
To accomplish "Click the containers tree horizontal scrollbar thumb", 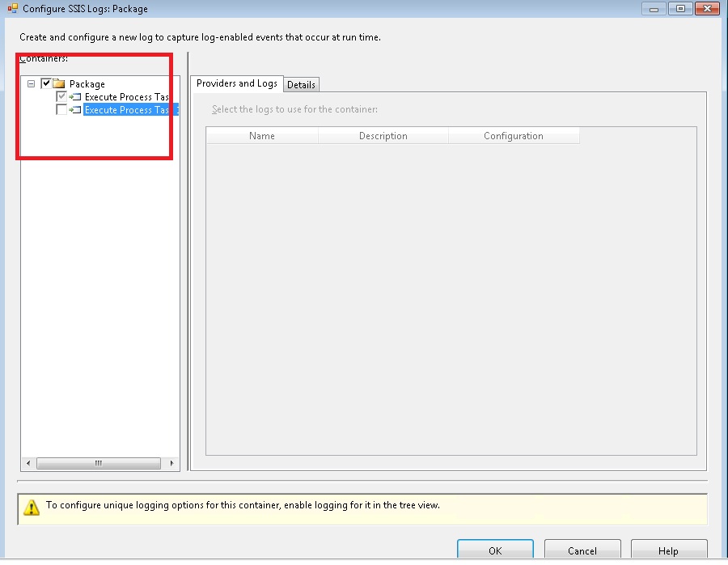I will click(x=99, y=464).
